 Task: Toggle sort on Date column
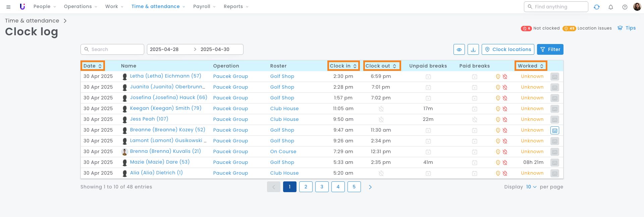coord(93,66)
